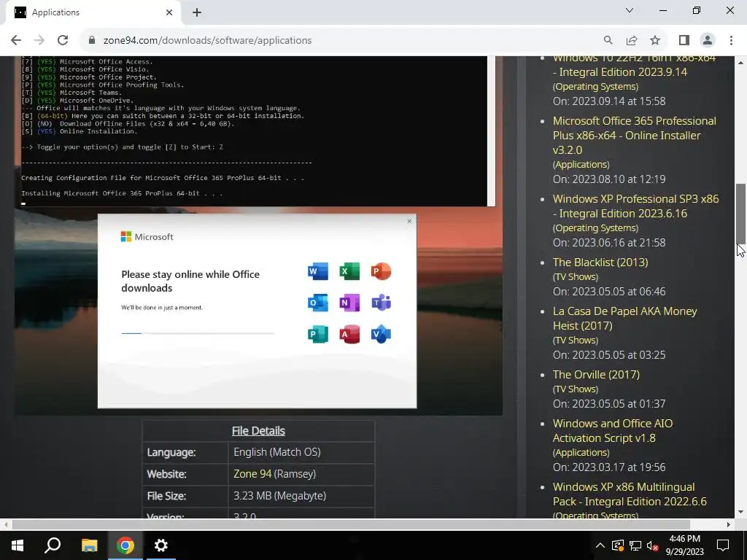Click the Visio icon in the installer image
747x560 pixels.
381,334
